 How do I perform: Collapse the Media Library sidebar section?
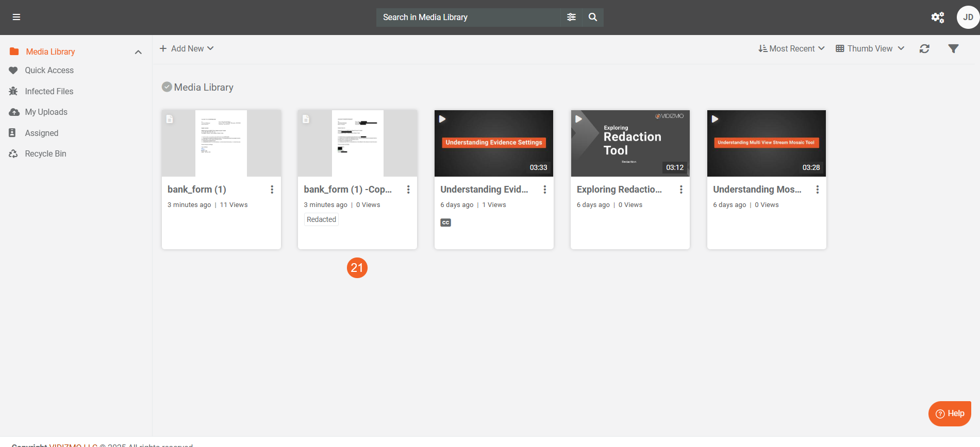pyautogui.click(x=138, y=52)
